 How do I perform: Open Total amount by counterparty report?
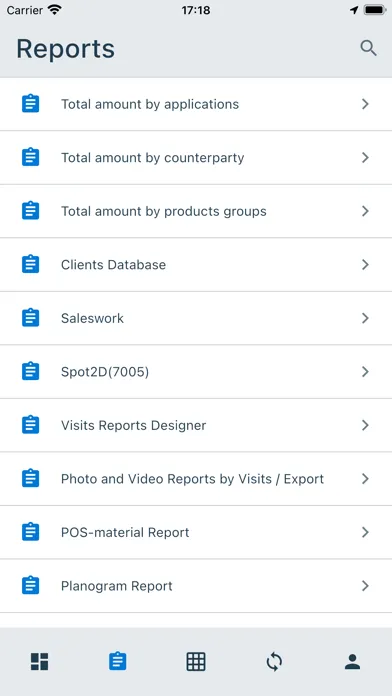(x=196, y=158)
